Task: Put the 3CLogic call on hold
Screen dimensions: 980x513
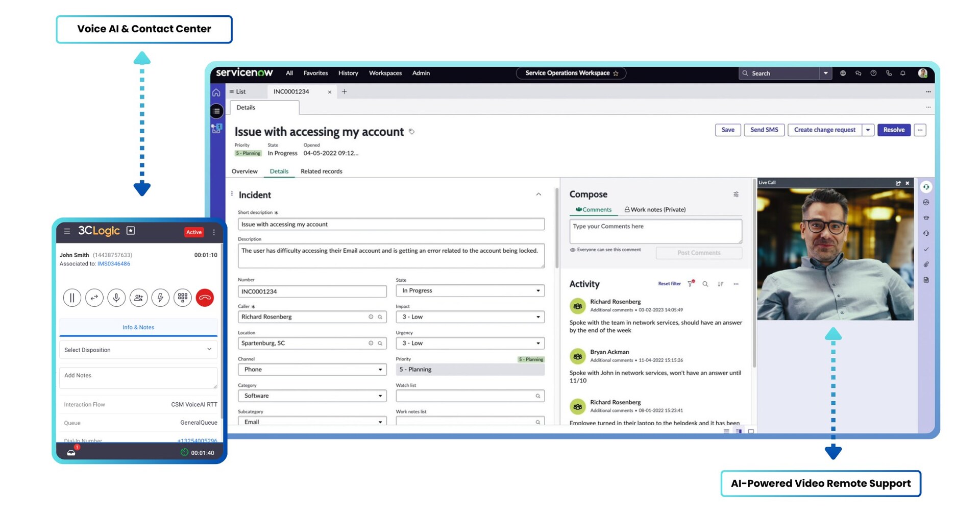Action: (72, 298)
